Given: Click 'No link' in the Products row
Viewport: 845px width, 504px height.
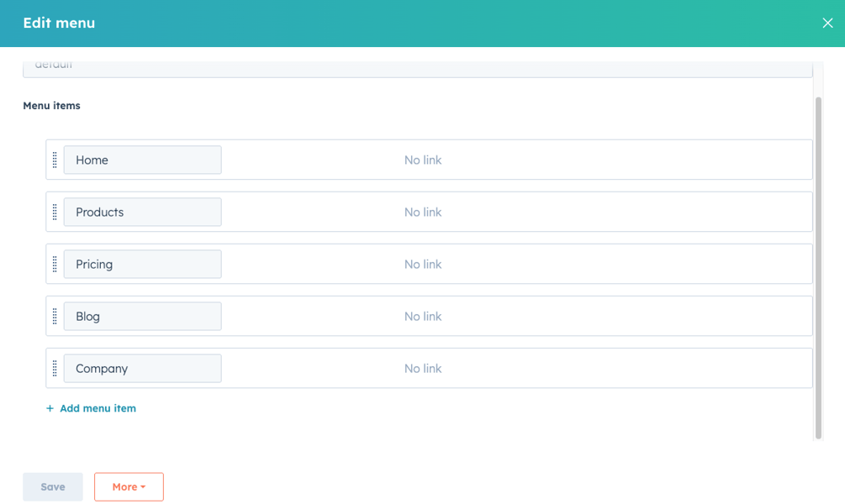Looking at the screenshot, I should [422, 213].
